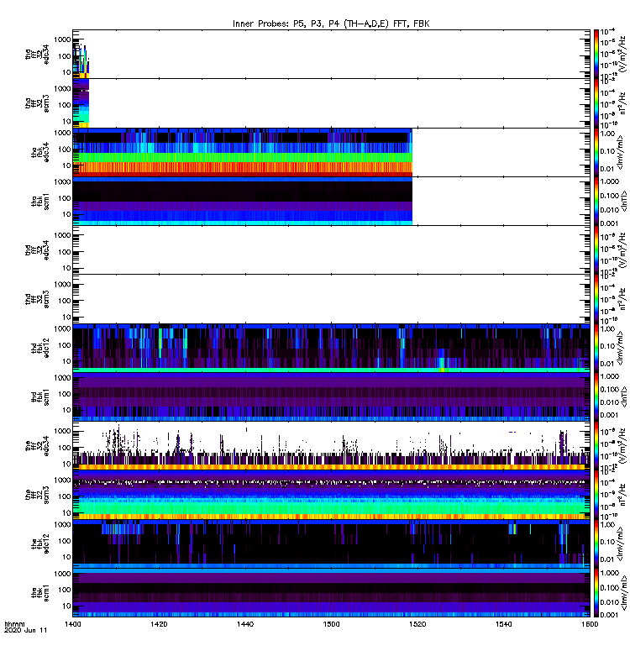630x672 pixels.
Task: Click the empty thd fff scm3 plot panel
Action: (x=331, y=299)
